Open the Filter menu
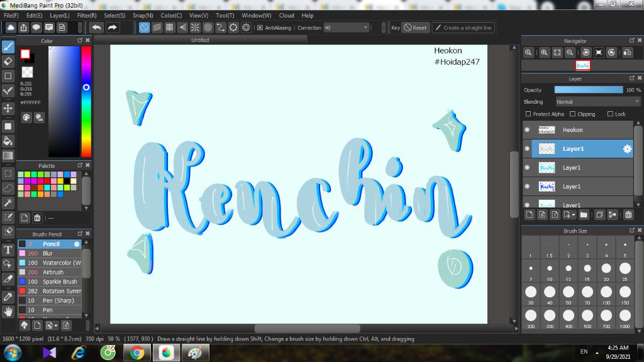 [87, 16]
